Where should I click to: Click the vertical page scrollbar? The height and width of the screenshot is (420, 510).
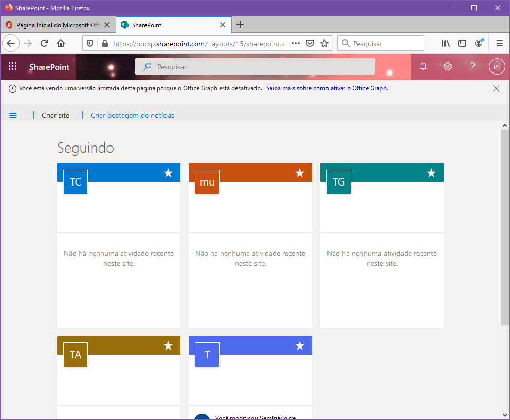point(505,226)
